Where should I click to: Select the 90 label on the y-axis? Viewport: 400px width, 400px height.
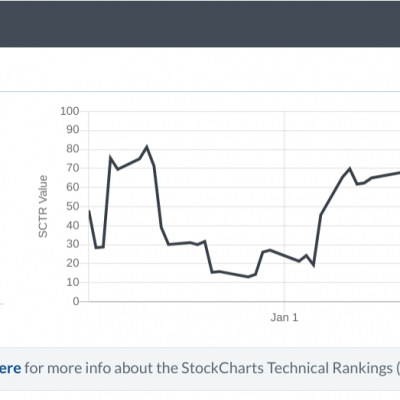[x=73, y=130]
